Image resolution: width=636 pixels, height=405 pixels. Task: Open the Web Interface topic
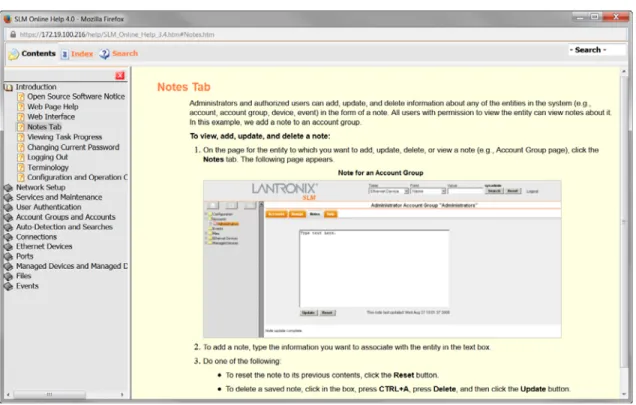pyautogui.click(x=51, y=116)
